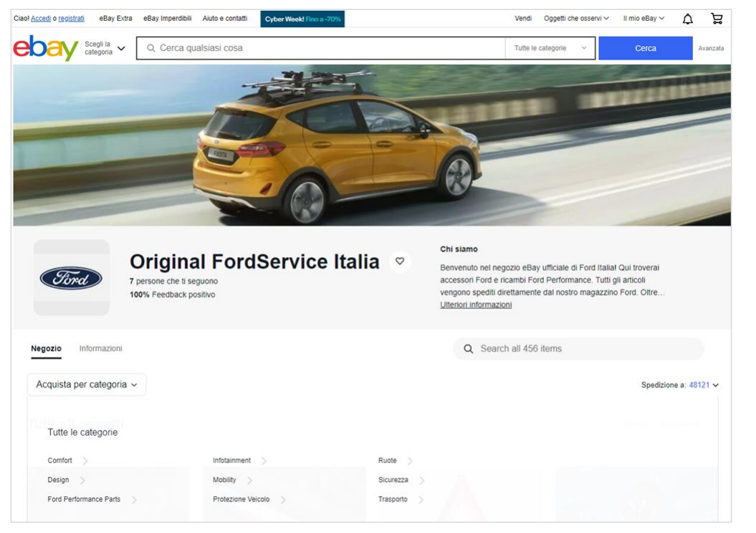Select the Comfort category
This screenshot has width=756, height=533.
(59, 461)
